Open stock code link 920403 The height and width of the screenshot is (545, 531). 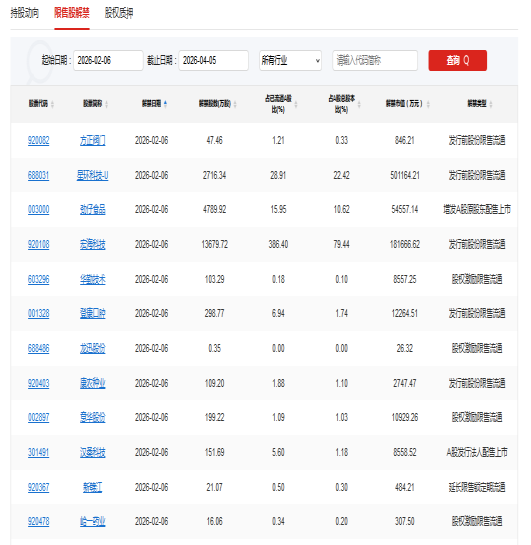[x=39, y=383]
